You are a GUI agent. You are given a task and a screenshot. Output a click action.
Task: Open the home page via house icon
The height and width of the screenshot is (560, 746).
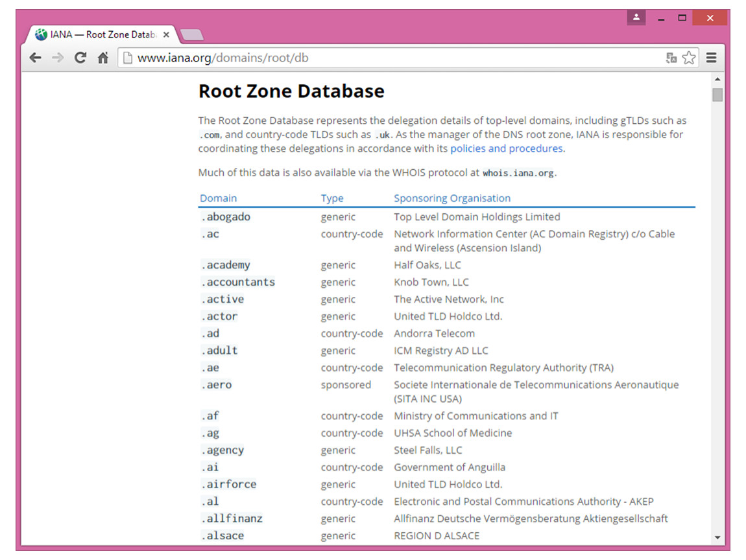[102, 58]
